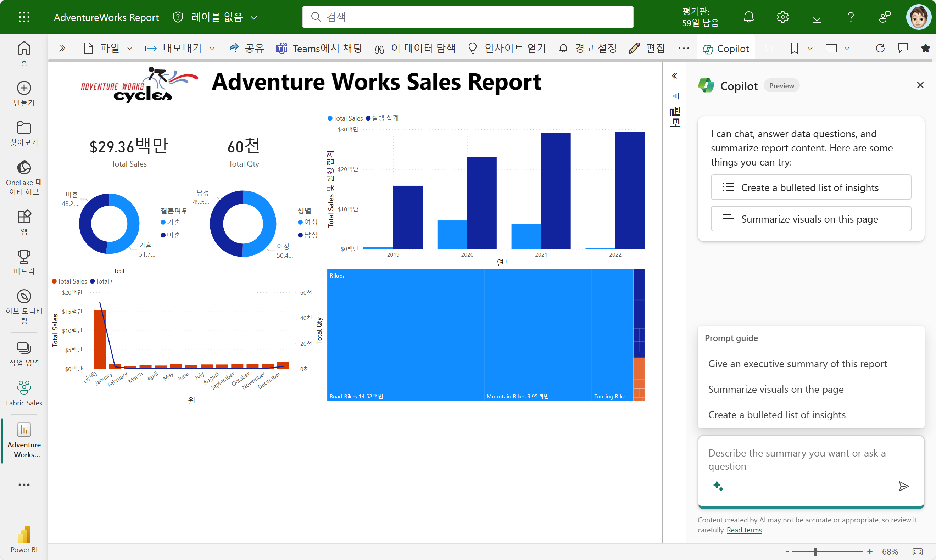Mark the report as favorite star
This screenshot has width=936, height=560.
[x=925, y=48]
